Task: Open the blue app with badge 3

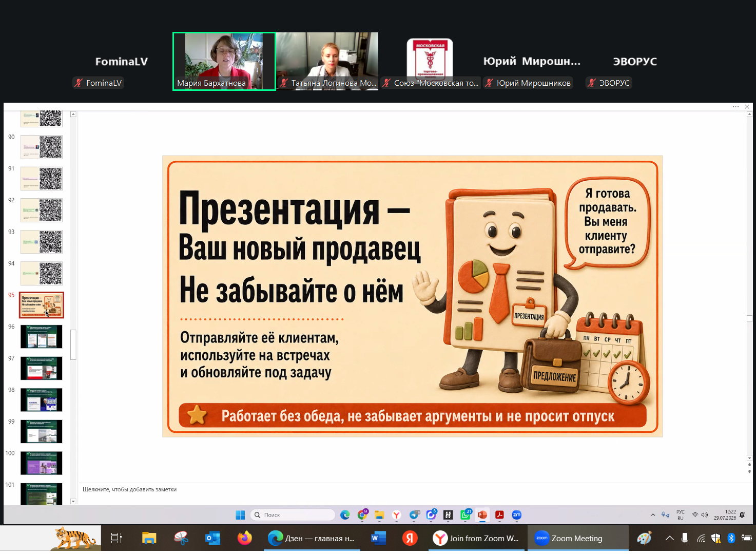Action: coord(431,515)
